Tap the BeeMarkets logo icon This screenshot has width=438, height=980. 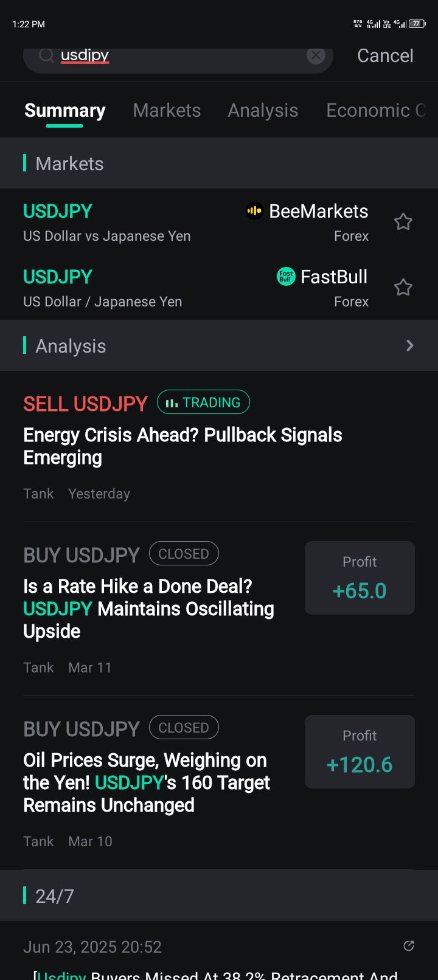pos(254,211)
